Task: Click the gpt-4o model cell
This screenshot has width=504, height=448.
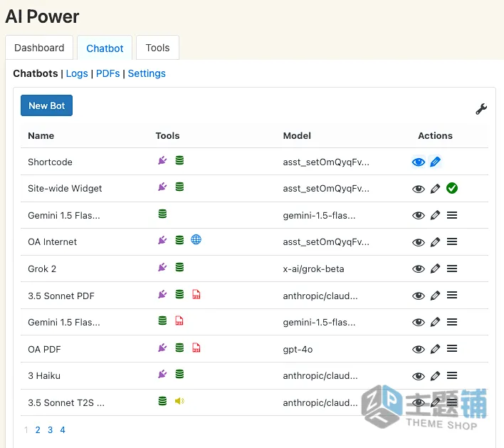Action: pyautogui.click(x=298, y=349)
